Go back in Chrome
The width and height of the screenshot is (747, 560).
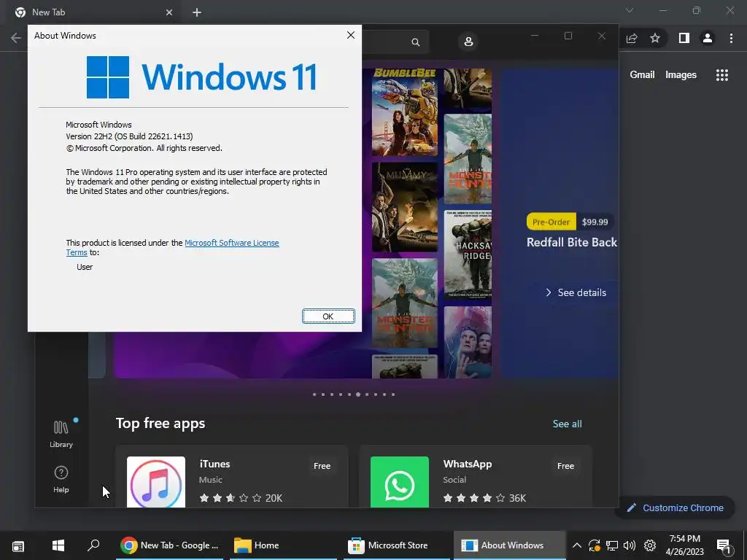(16, 38)
